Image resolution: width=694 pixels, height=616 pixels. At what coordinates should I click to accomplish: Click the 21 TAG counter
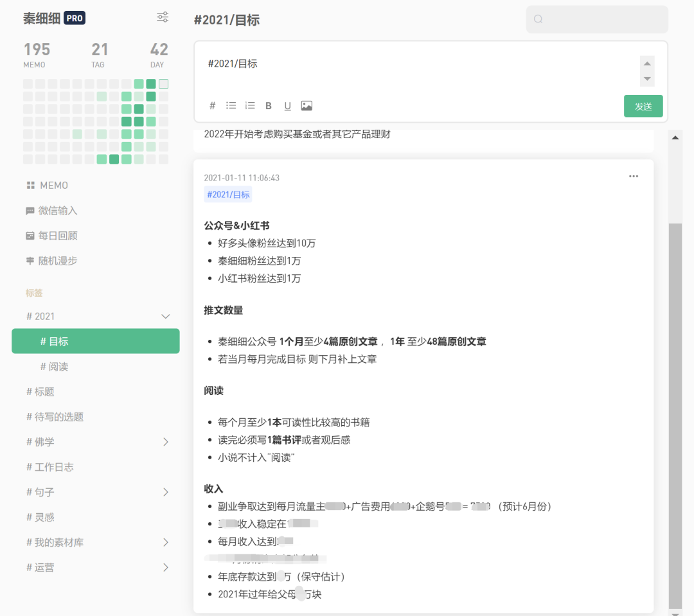[99, 55]
